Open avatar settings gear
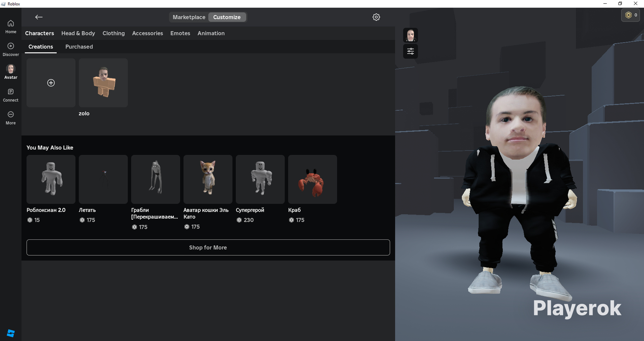This screenshot has height=341, width=644. tap(376, 17)
